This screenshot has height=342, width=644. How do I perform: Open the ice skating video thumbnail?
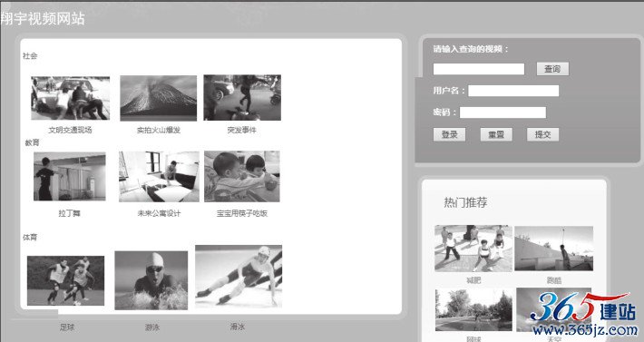[x=239, y=277]
